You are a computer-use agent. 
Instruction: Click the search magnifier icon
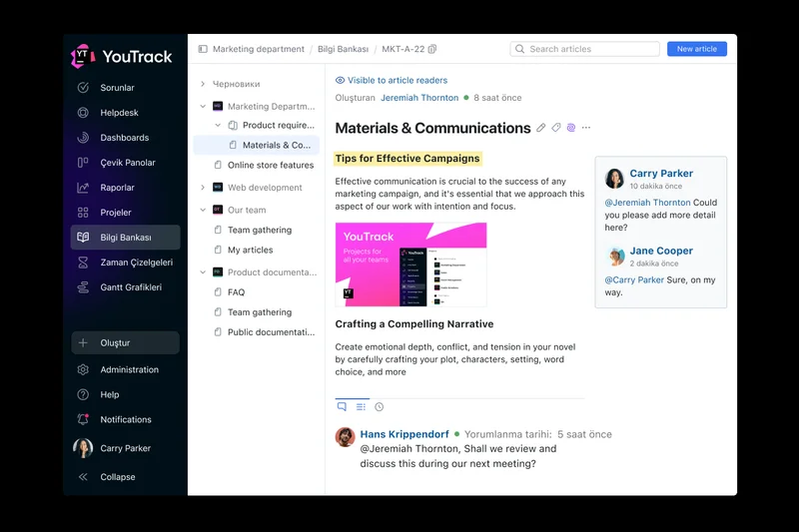[519, 49]
